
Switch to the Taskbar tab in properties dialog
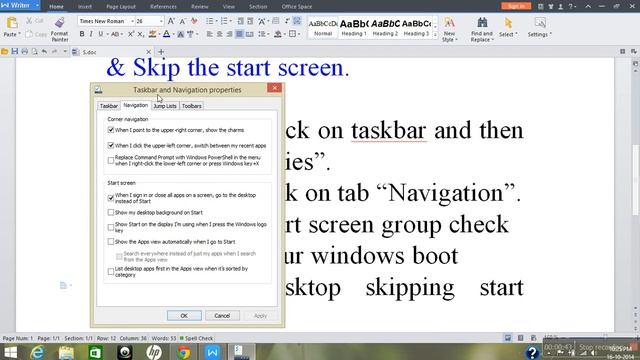pos(109,106)
